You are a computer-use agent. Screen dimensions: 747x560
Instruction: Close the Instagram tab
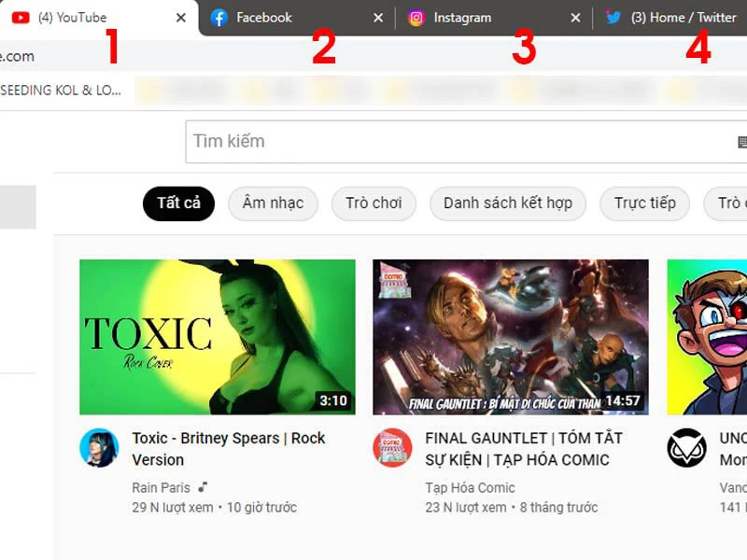(575, 18)
